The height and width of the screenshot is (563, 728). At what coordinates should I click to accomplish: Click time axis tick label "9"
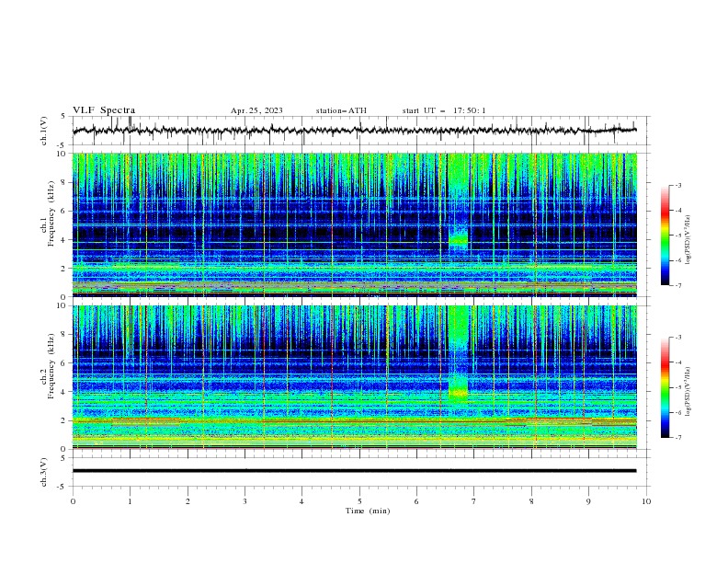coord(588,501)
